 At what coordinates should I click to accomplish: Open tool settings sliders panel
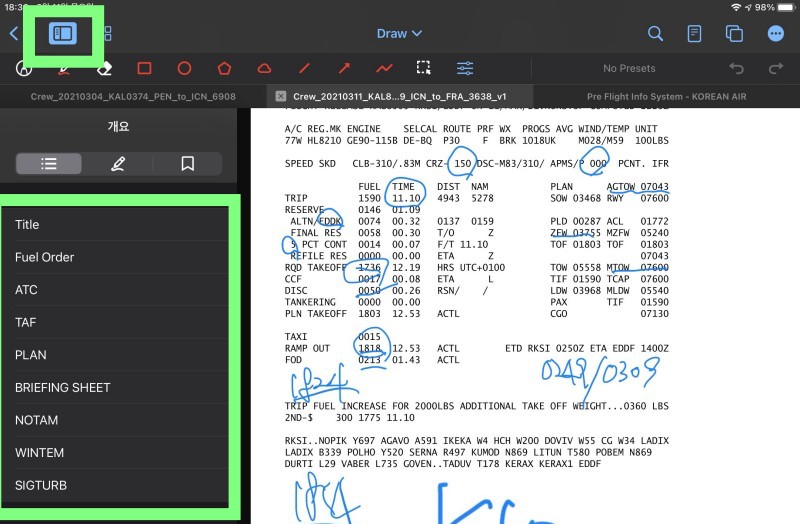click(x=465, y=69)
